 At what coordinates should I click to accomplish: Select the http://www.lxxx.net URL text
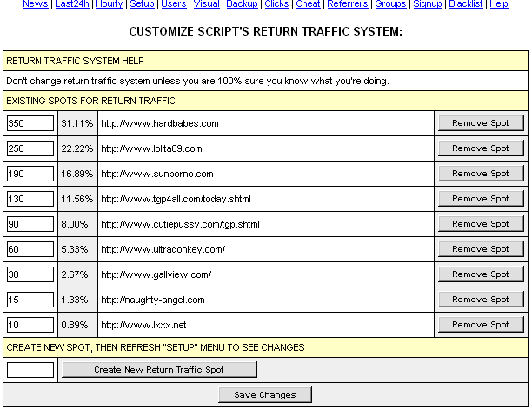pos(143,325)
